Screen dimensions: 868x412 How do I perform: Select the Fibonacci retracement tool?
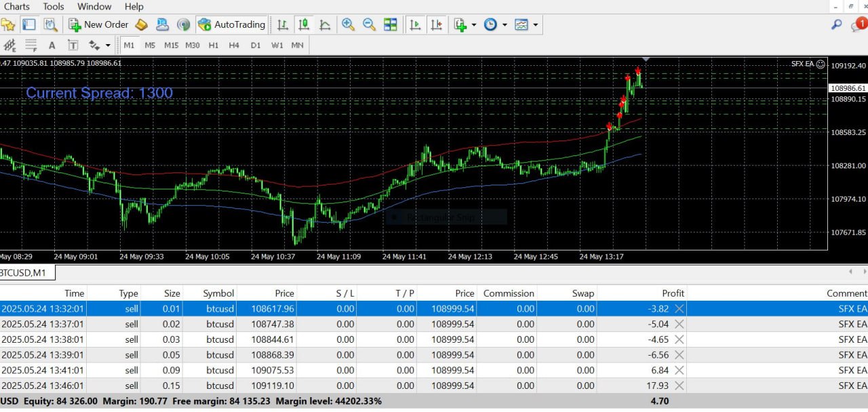(31, 45)
